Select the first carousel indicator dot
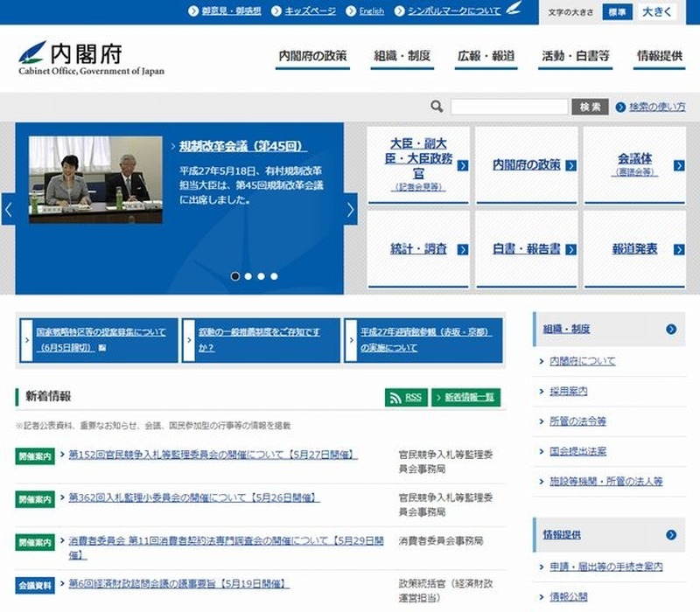This screenshot has width=700, height=612. (x=235, y=276)
